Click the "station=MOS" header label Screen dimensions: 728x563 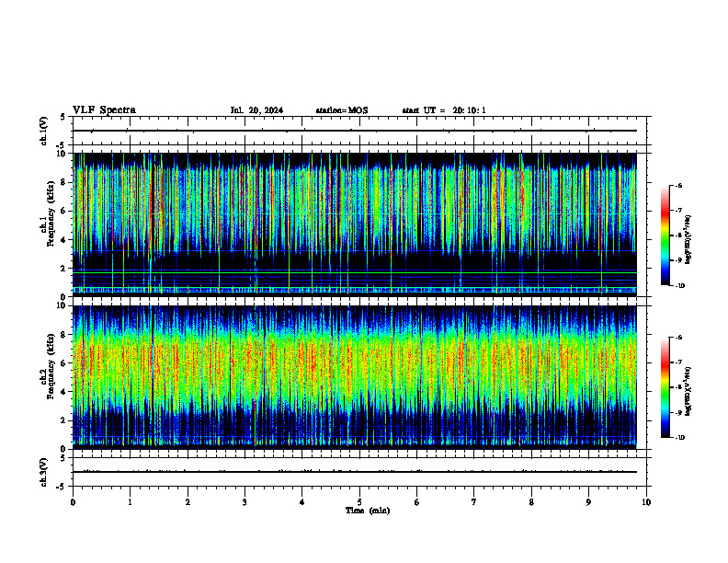click(x=342, y=110)
